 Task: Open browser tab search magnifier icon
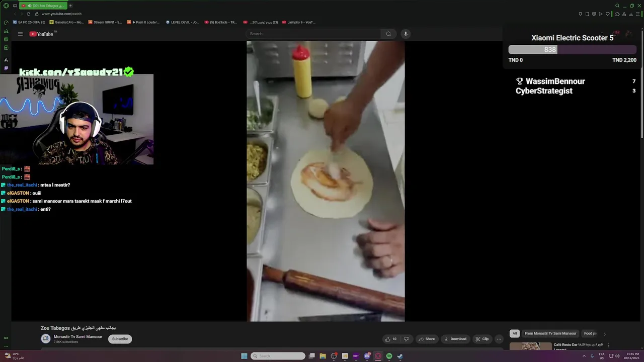(617, 6)
